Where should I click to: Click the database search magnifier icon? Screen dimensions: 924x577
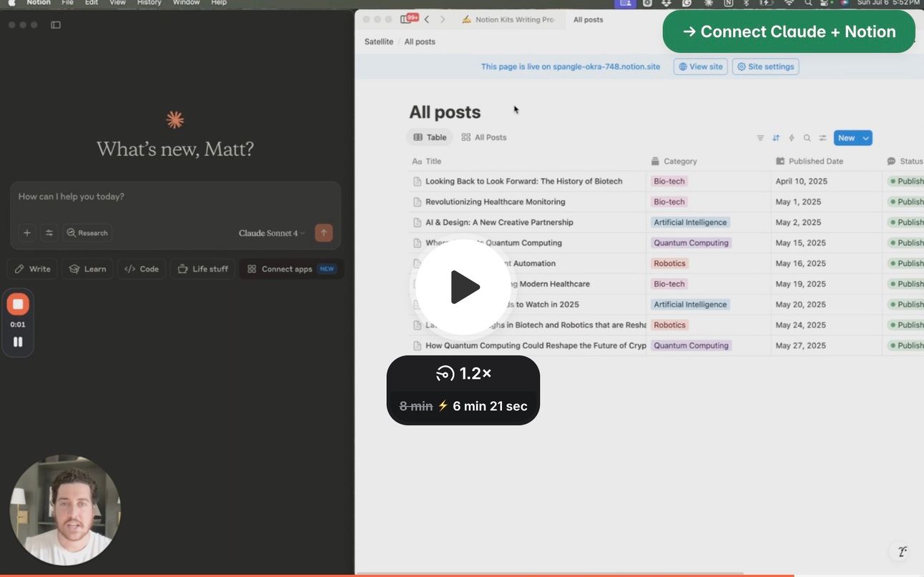807,138
